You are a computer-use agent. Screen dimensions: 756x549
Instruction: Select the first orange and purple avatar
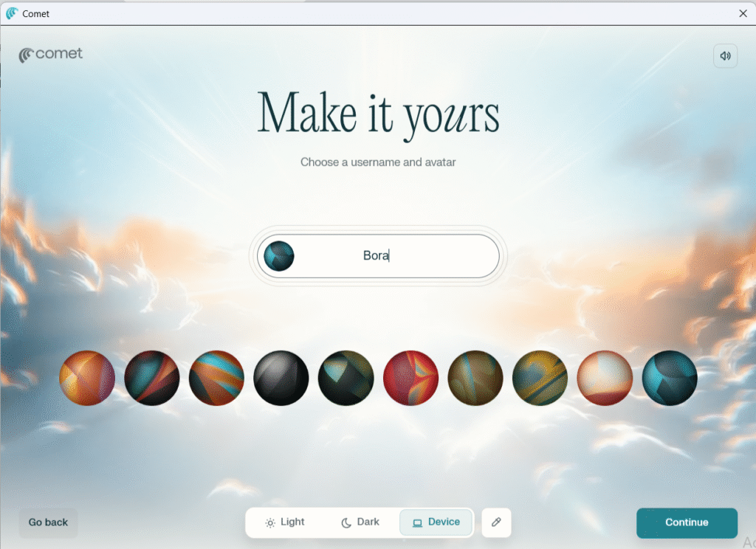87,378
